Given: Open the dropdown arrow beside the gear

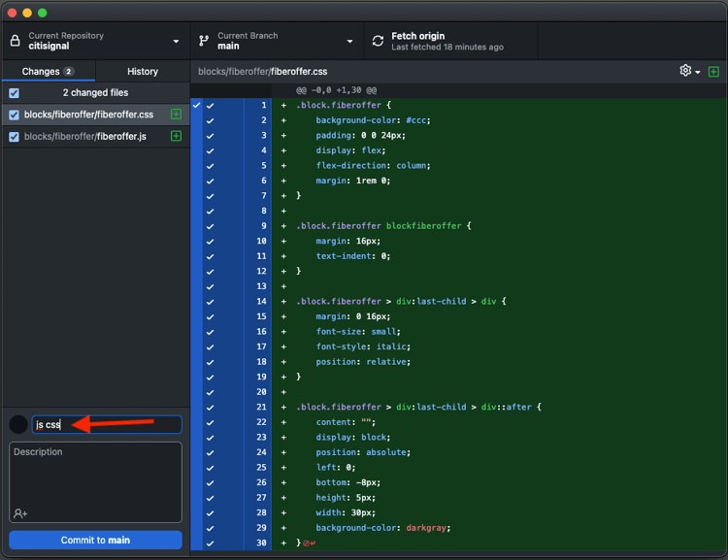Looking at the screenshot, I should 697,73.
